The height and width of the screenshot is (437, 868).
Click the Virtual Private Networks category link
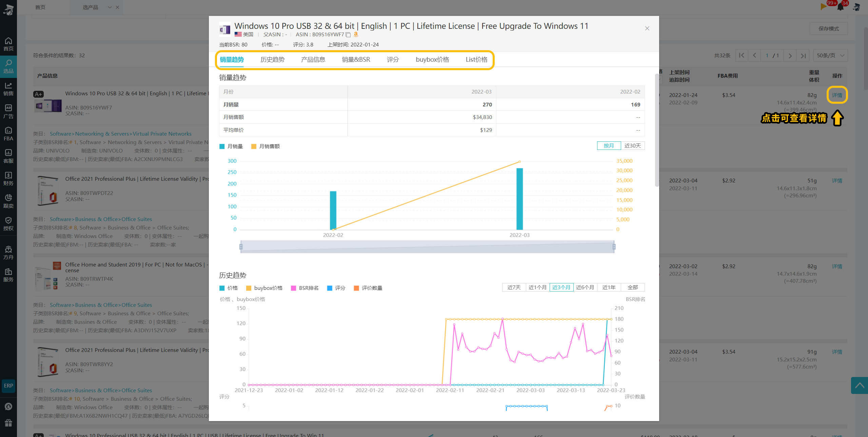click(162, 134)
